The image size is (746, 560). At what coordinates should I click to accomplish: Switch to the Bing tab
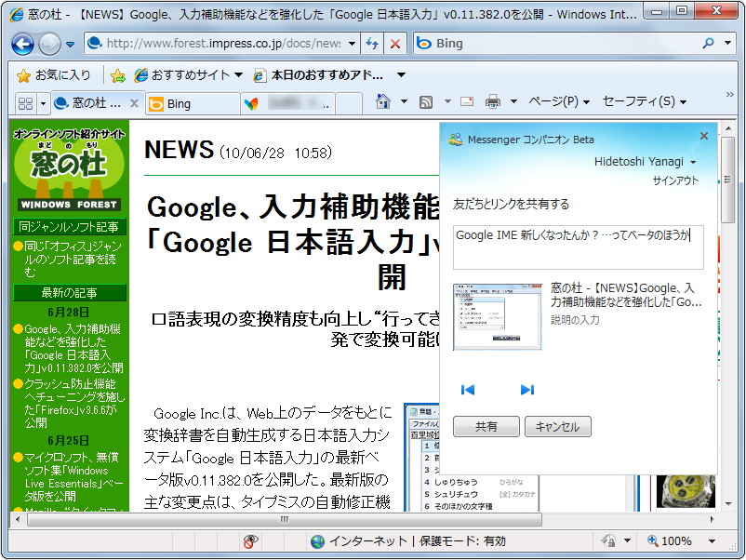click(181, 104)
